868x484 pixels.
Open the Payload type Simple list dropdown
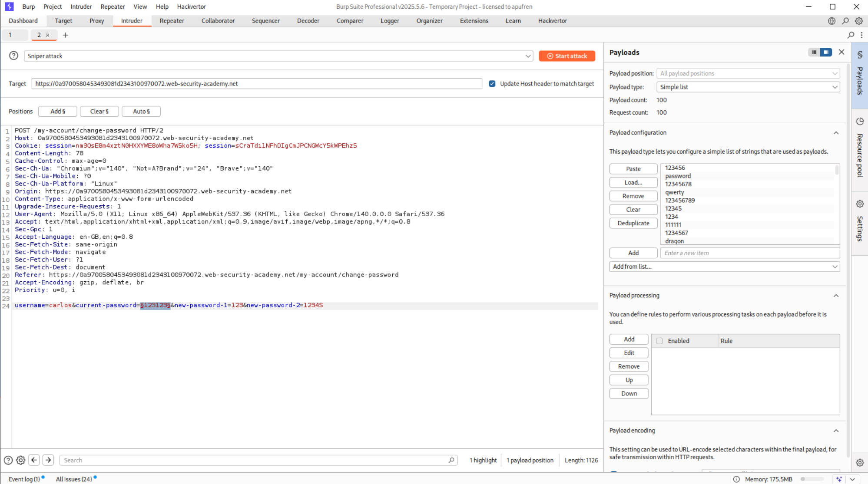(x=748, y=87)
